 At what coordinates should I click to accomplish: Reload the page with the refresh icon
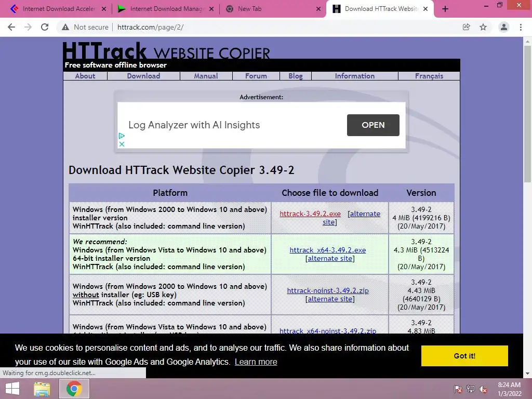(x=45, y=27)
